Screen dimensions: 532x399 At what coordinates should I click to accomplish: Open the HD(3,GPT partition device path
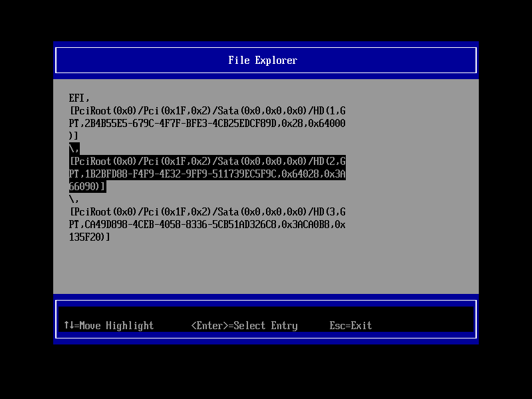coord(207,211)
